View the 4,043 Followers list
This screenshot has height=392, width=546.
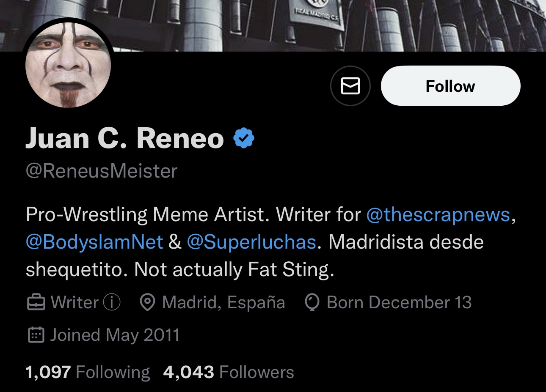point(229,372)
